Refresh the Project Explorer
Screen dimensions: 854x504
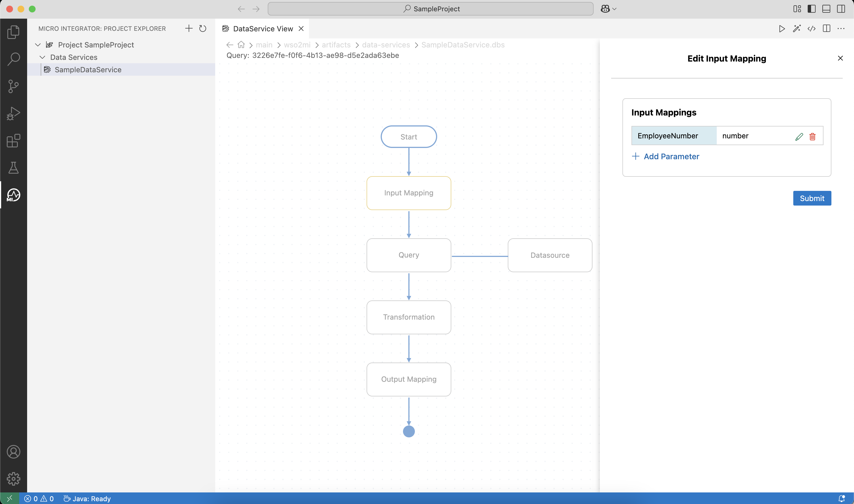point(203,29)
